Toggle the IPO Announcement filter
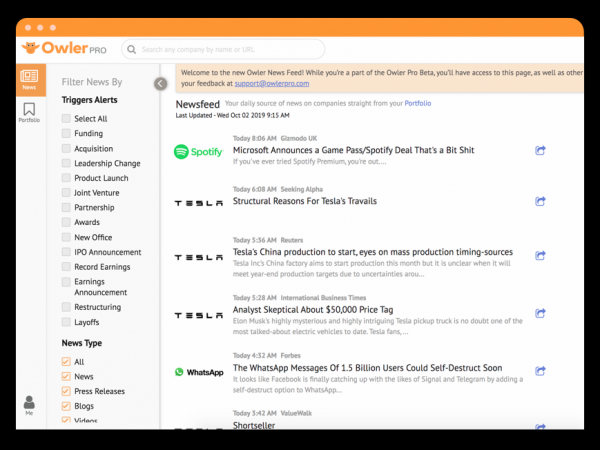 tap(66, 253)
